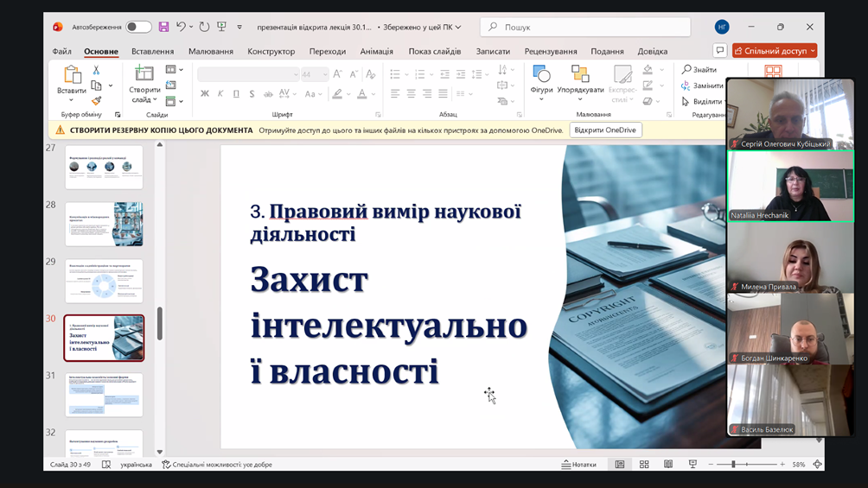Toggle the AutoSave (Автозбереження) switch
Image resolution: width=868 pixels, height=488 pixels.
click(138, 27)
